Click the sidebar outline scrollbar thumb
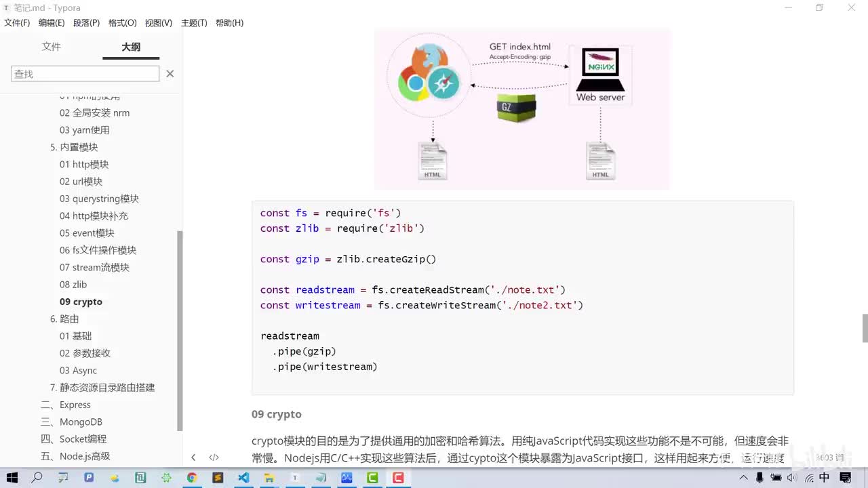 coord(180,331)
